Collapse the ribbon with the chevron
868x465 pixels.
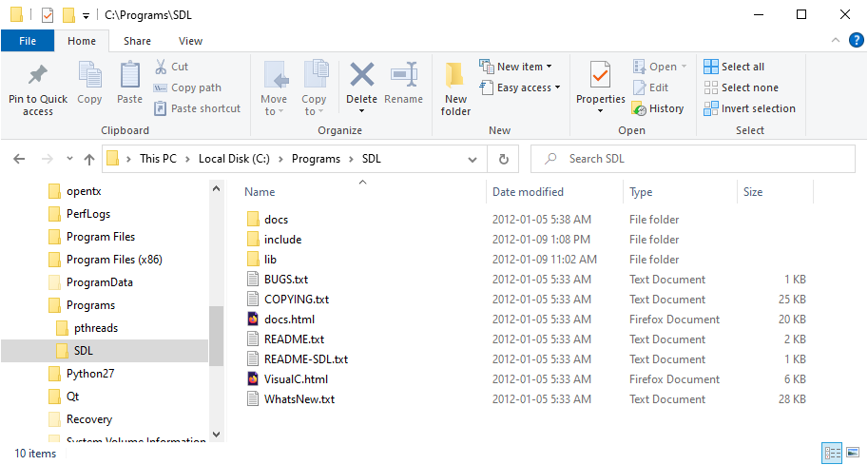click(836, 40)
